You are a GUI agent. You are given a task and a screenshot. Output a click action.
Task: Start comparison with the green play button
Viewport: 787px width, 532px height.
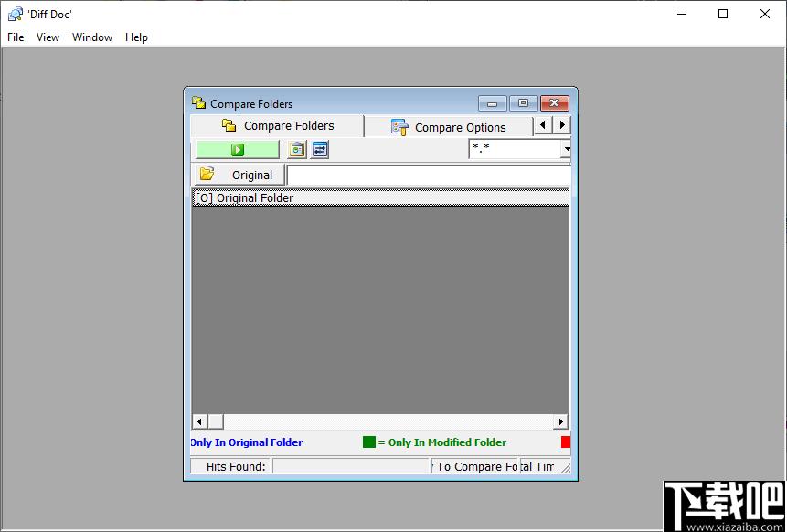pyautogui.click(x=237, y=150)
